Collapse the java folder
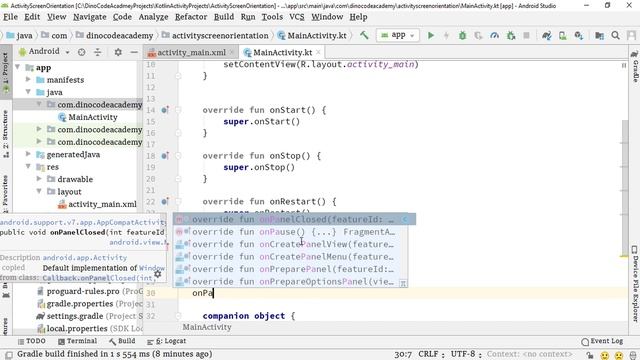The height and width of the screenshot is (360, 640). 28,92
